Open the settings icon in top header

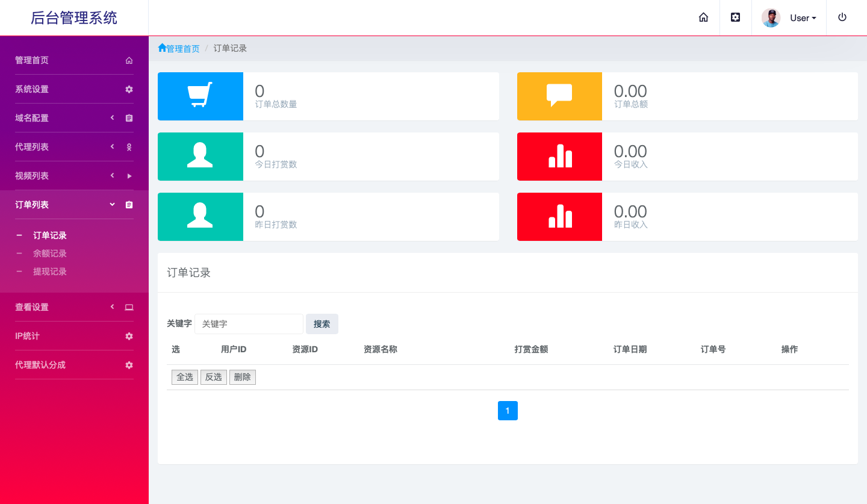coord(735,17)
